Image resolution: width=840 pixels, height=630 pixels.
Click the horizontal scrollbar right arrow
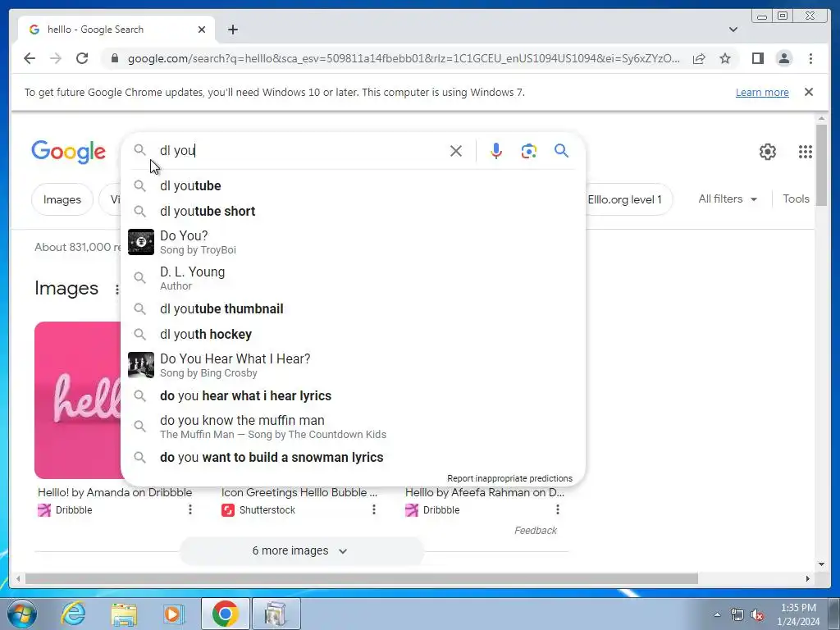(x=808, y=578)
